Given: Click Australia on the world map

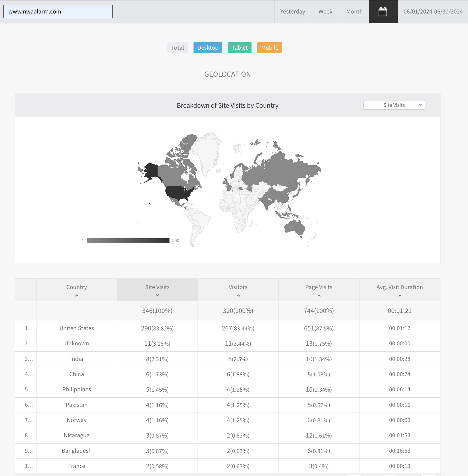Looking at the screenshot, I should point(295,227).
